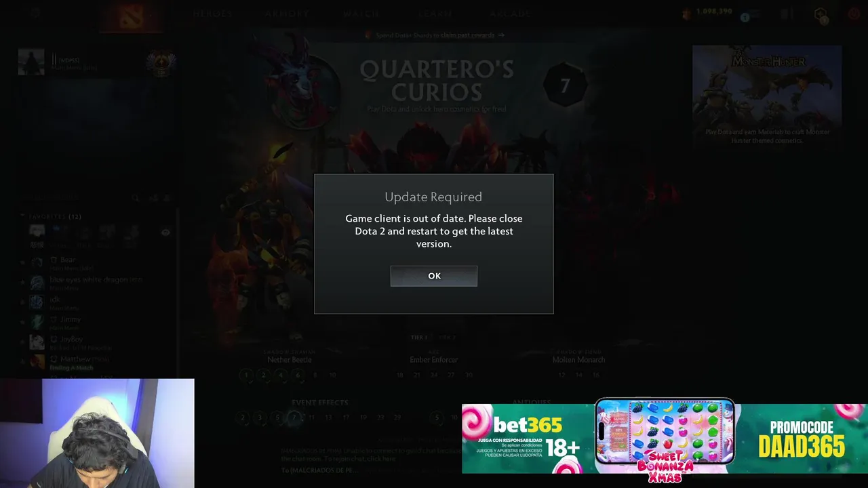
Task: Select level 1 node under Nether Beetle
Action: pyautogui.click(x=246, y=375)
